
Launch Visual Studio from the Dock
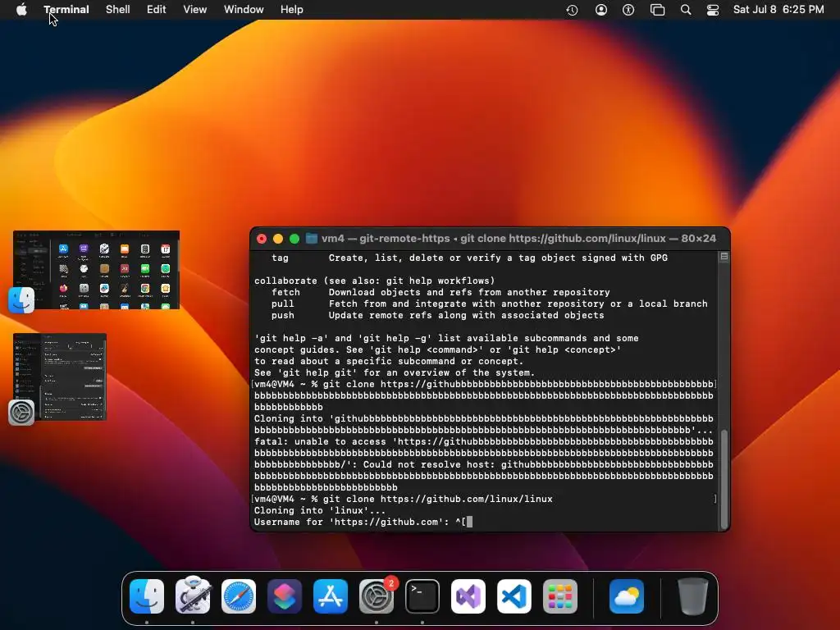[468, 596]
